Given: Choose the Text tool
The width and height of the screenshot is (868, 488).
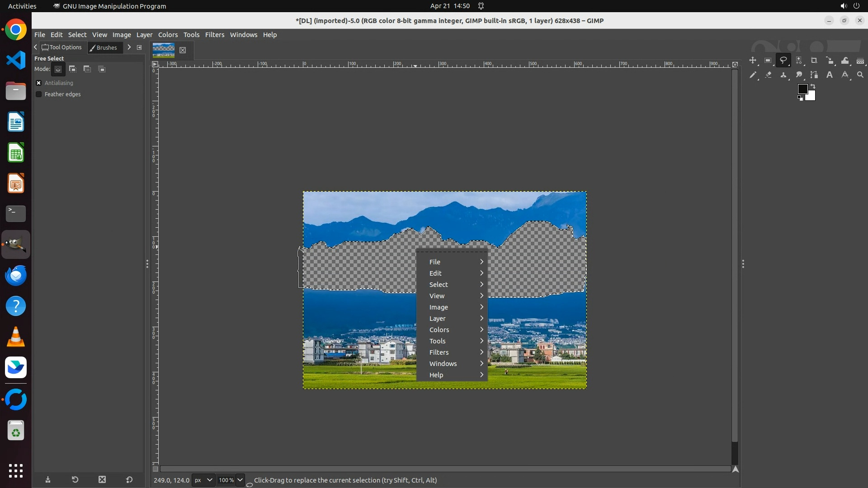Looking at the screenshot, I should coord(830,75).
